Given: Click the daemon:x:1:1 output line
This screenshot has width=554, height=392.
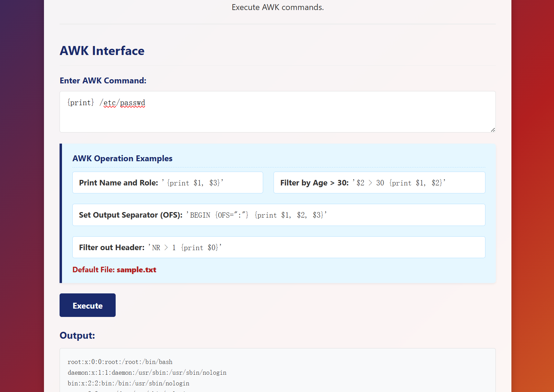Looking at the screenshot, I should [147, 373].
